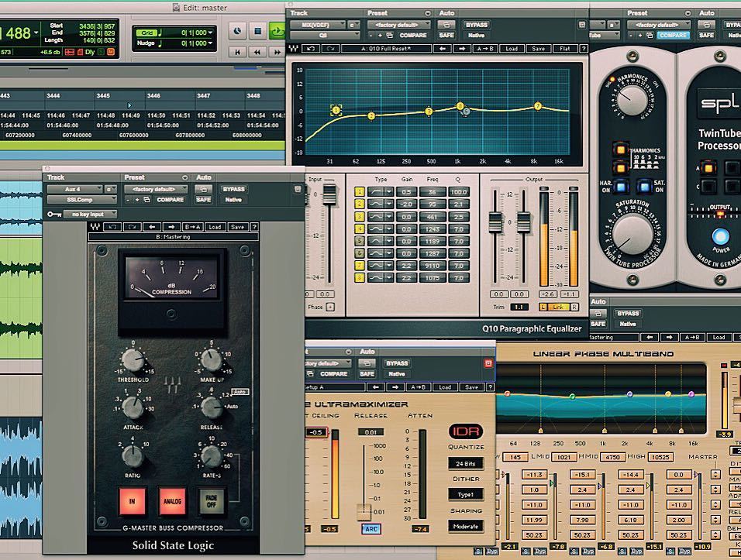Image resolution: width=741 pixels, height=560 pixels.
Task: Open factory default preset dropdown in Q10 window
Action: (399, 25)
